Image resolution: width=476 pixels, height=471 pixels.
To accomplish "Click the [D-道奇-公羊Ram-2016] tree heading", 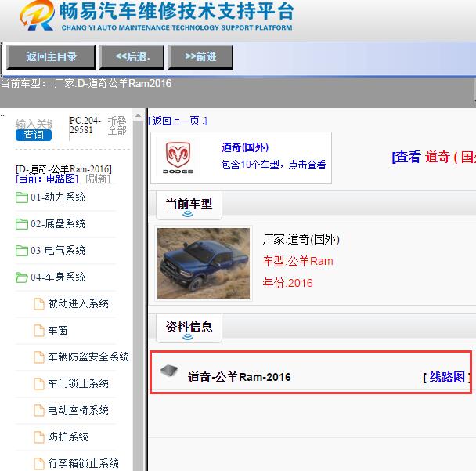I will 63,169.
